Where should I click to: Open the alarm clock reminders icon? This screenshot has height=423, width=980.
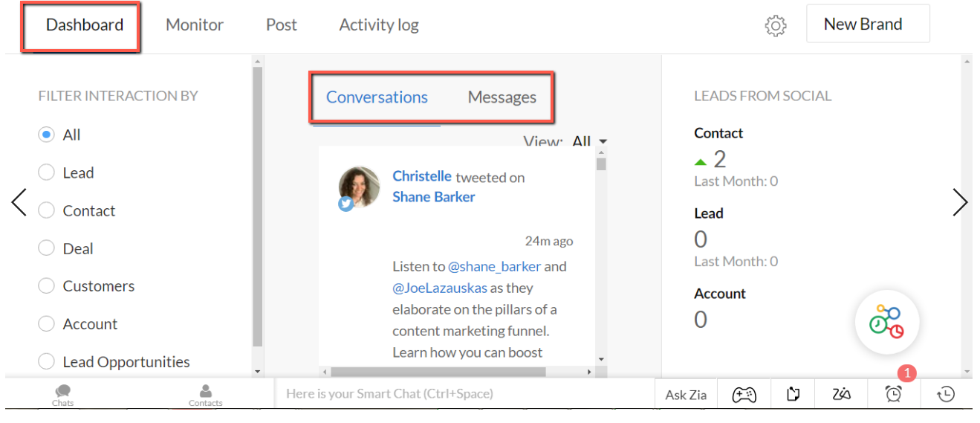(x=894, y=395)
